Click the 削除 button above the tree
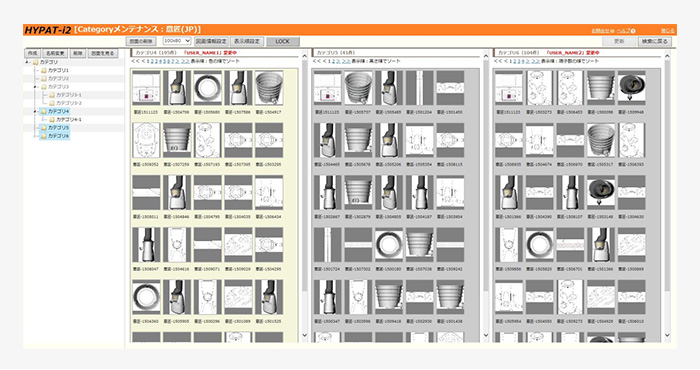This screenshot has height=370, width=700. tap(78, 53)
